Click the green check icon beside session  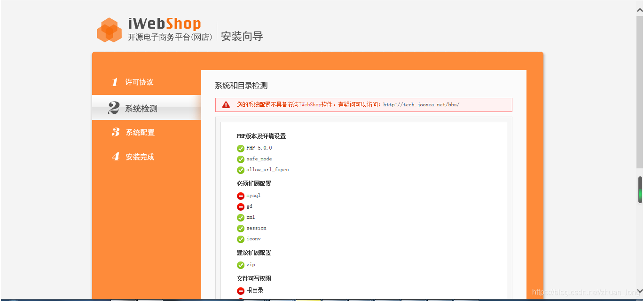tap(241, 228)
